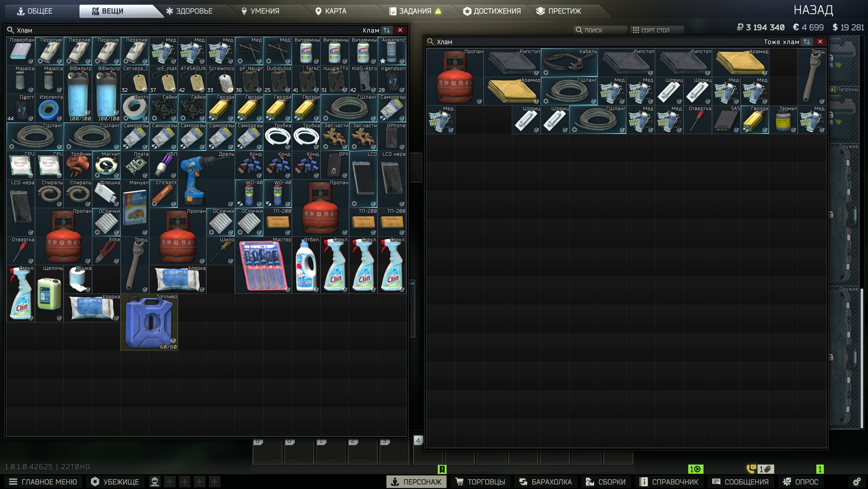The height and width of the screenshot is (489, 868).
Task: Click the НАЗАД button
Action: point(813,11)
